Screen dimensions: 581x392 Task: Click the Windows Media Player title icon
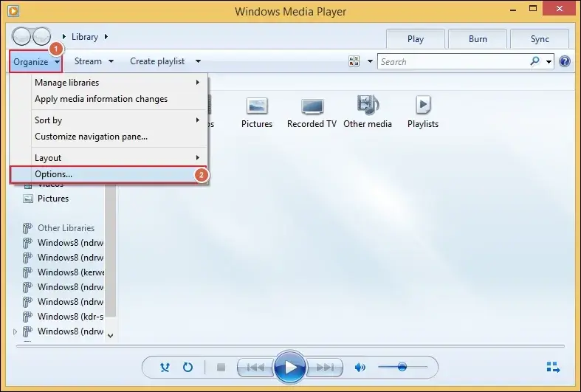pyautogui.click(x=13, y=11)
